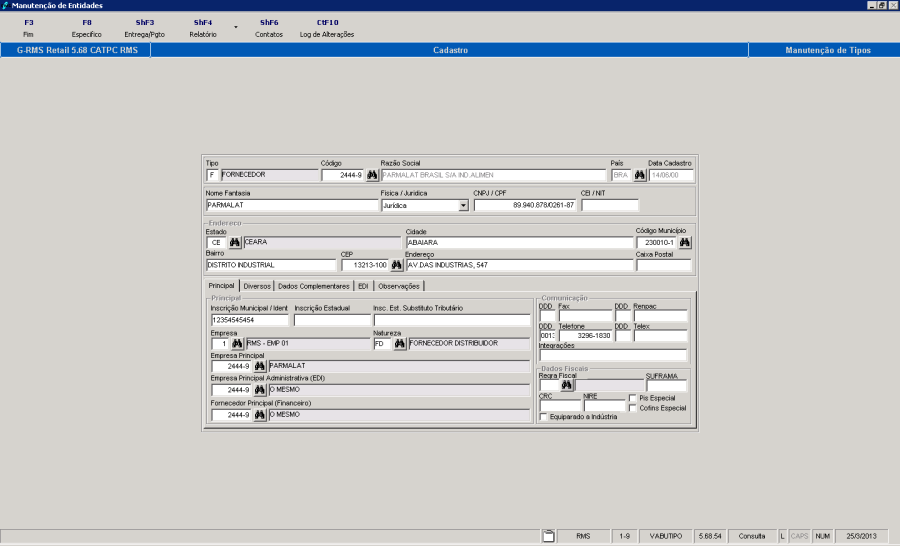
Task: Open Estado lookup binoculars icon
Action: click(235, 242)
